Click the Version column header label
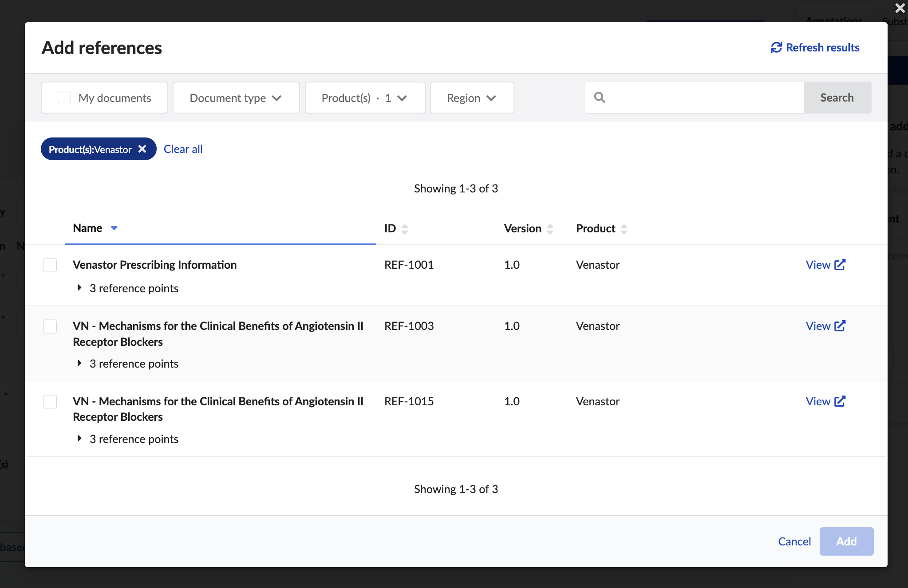The width and height of the screenshot is (908, 588). pyautogui.click(x=522, y=228)
